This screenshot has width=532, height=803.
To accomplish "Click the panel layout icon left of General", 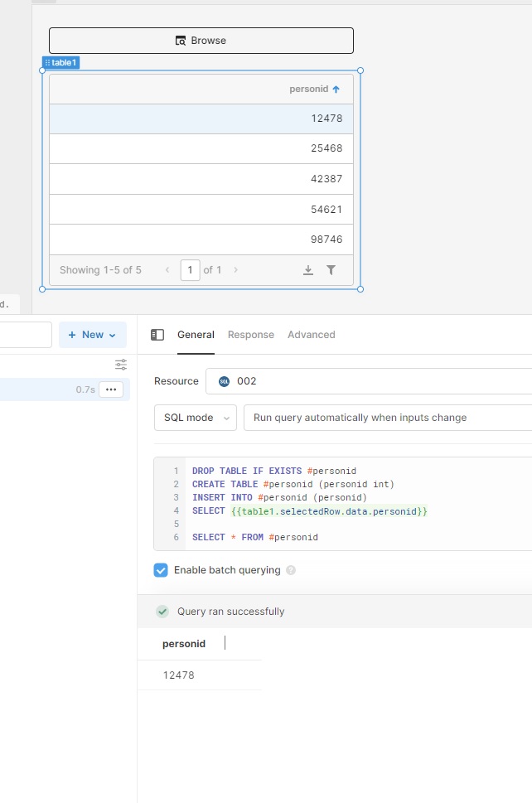I will point(157,335).
